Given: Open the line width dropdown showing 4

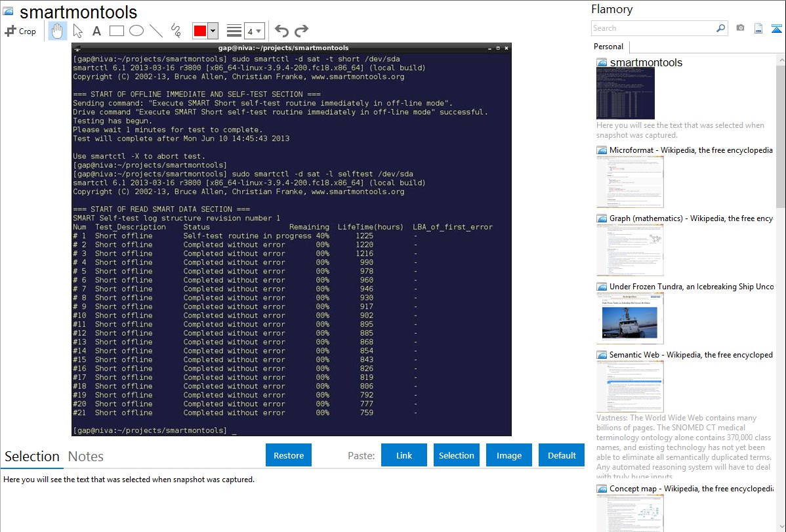Looking at the screenshot, I should (254, 31).
